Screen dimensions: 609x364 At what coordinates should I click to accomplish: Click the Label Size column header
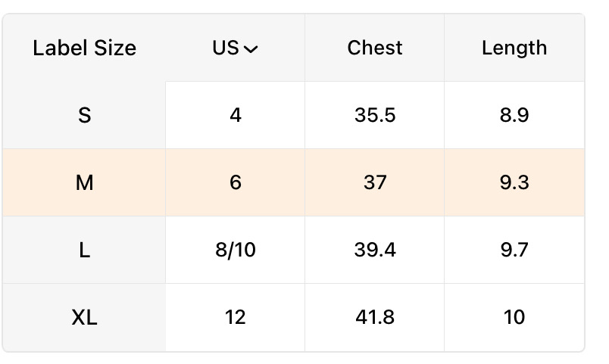[x=84, y=48]
